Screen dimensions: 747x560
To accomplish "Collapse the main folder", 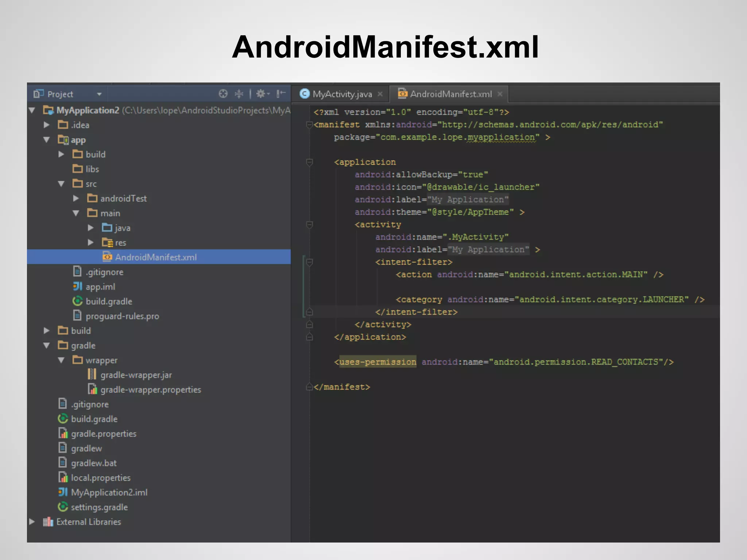I will pos(76,213).
